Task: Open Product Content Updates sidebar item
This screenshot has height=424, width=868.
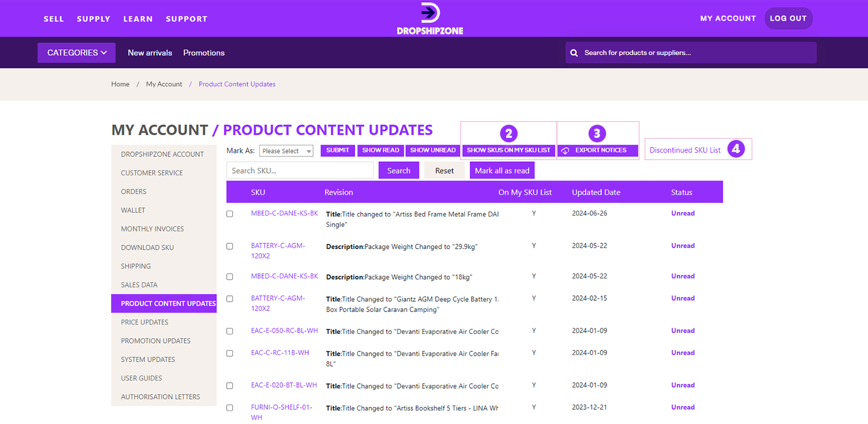Action: click(164, 303)
